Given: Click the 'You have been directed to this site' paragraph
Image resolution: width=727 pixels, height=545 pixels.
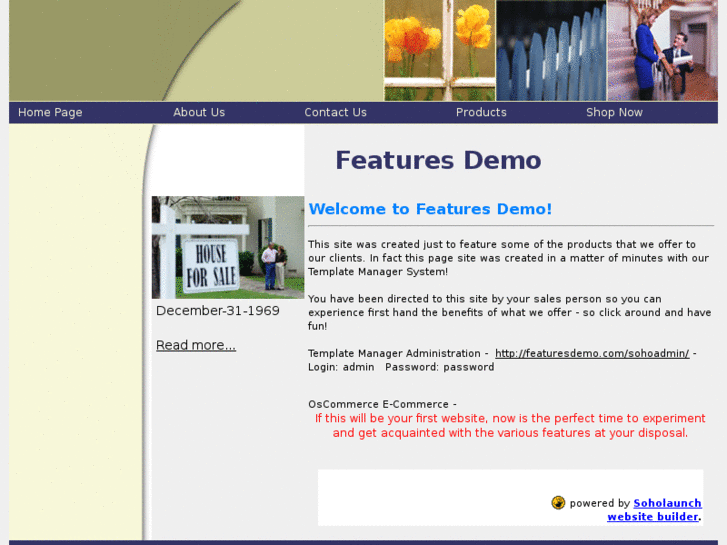Looking at the screenshot, I should click(510, 313).
